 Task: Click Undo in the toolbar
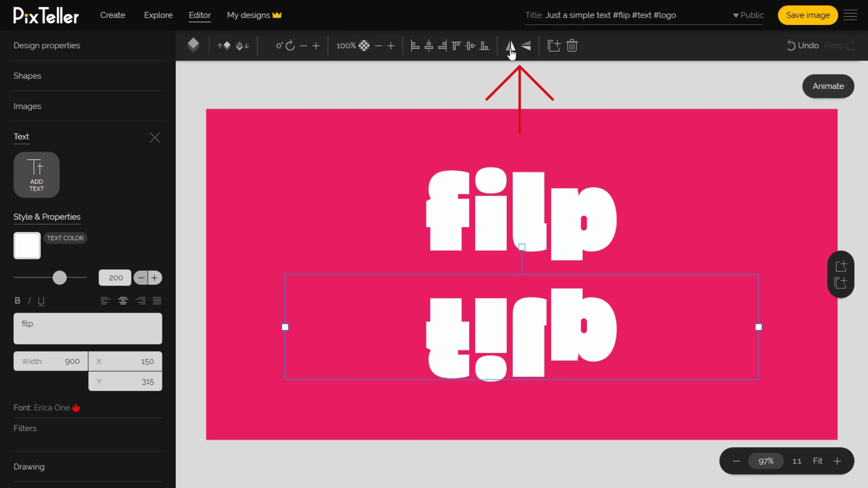tap(803, 46)
